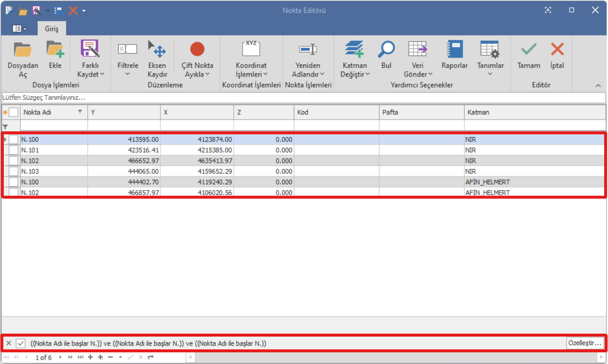The image size is (608, 364).
Task: Click the new document icon in title bar
Action: pyautogui.click(x=9, y=10)
